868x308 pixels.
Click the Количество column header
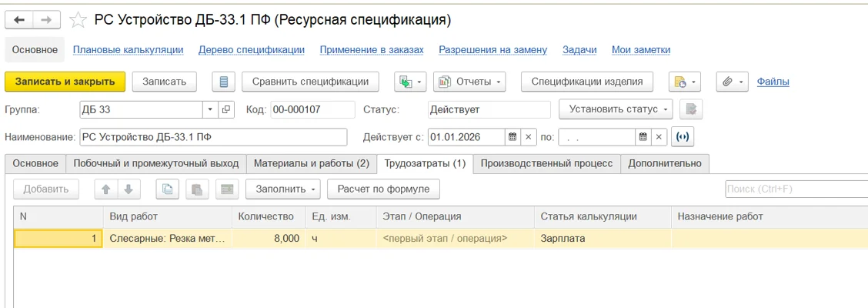tap(269, 216)
